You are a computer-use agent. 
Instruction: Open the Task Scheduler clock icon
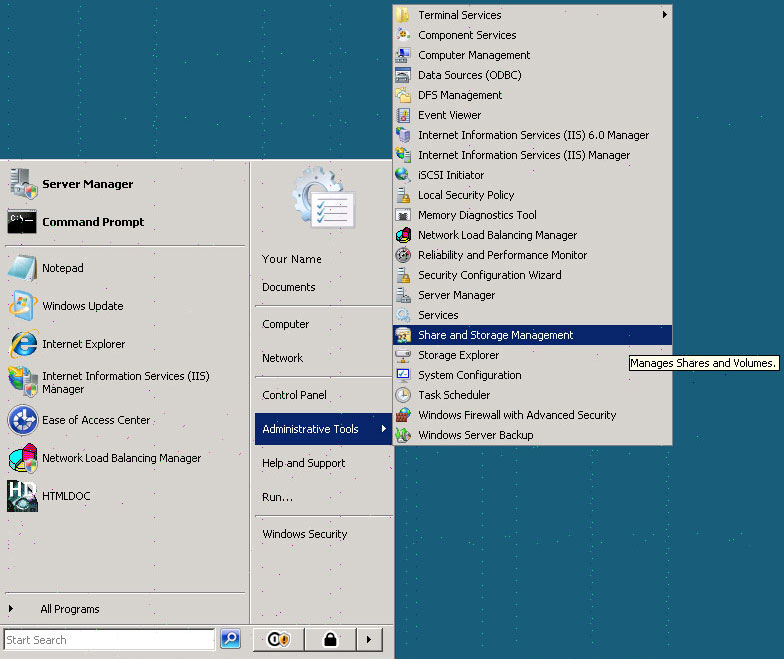pos(403,395)
